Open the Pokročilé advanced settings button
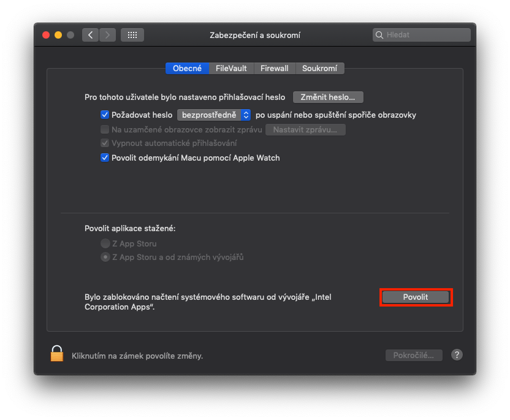 click(414, 355)
